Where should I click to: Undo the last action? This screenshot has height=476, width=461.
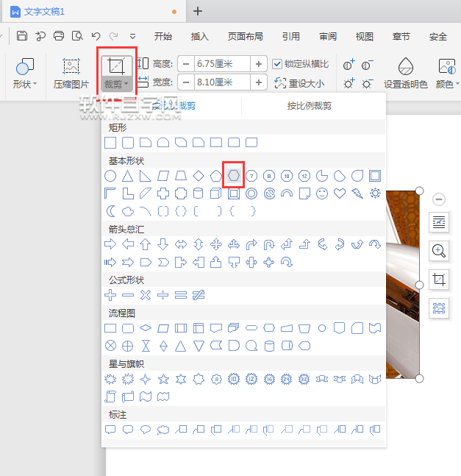pyautogui.click(x=96, y=36)
